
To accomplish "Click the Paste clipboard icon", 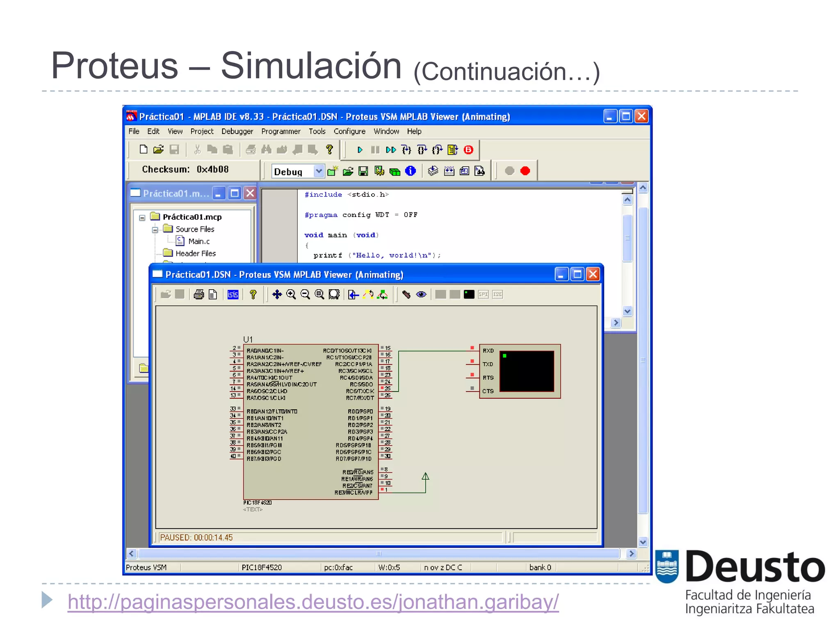I will [x=228, y=150].
